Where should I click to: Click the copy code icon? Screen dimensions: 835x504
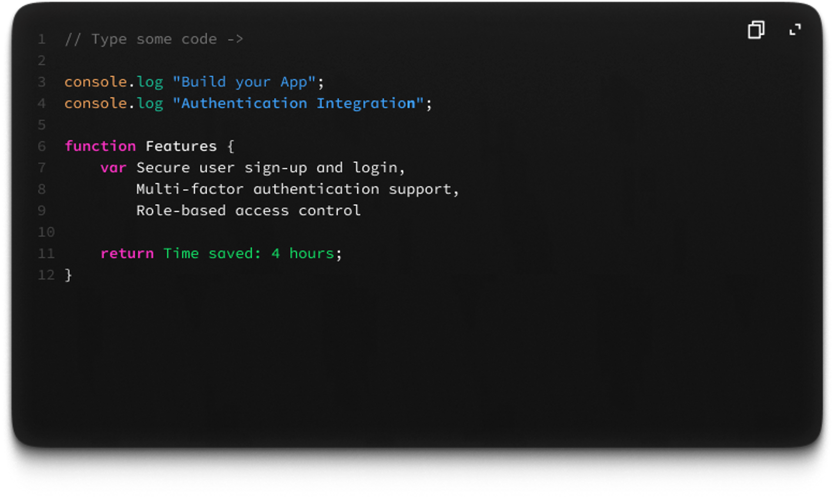point(756,30)
